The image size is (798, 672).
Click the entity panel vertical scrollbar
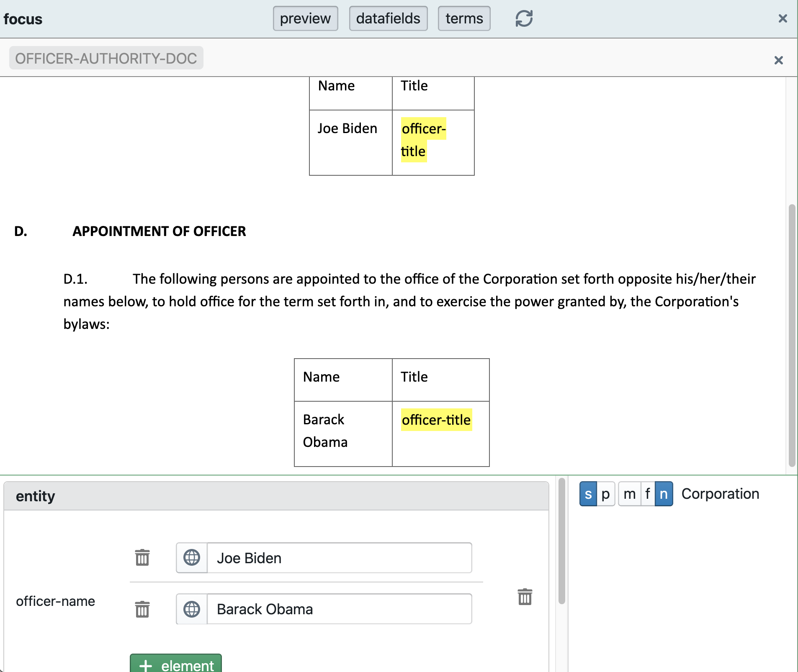(x=562, y=541)
